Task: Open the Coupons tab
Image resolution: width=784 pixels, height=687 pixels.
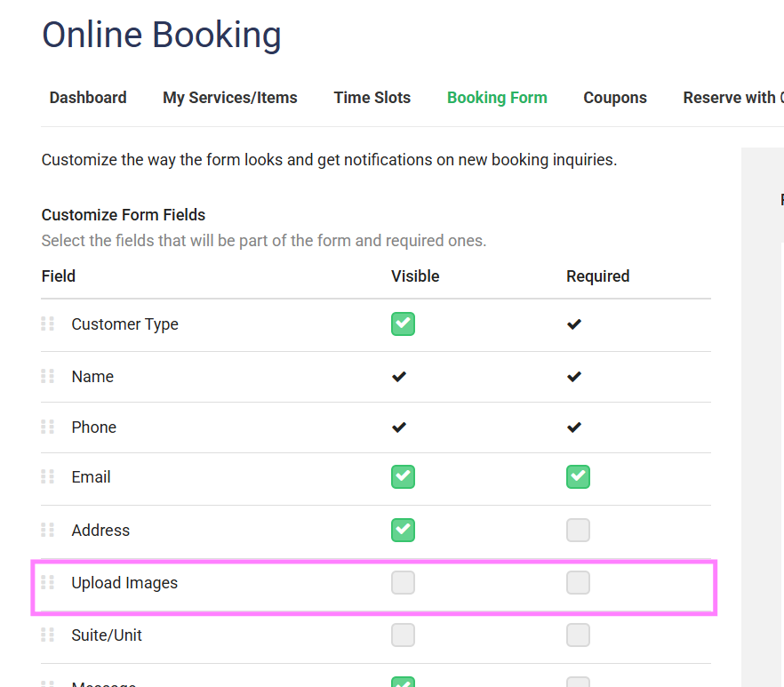Action: [x=615, y=98]
